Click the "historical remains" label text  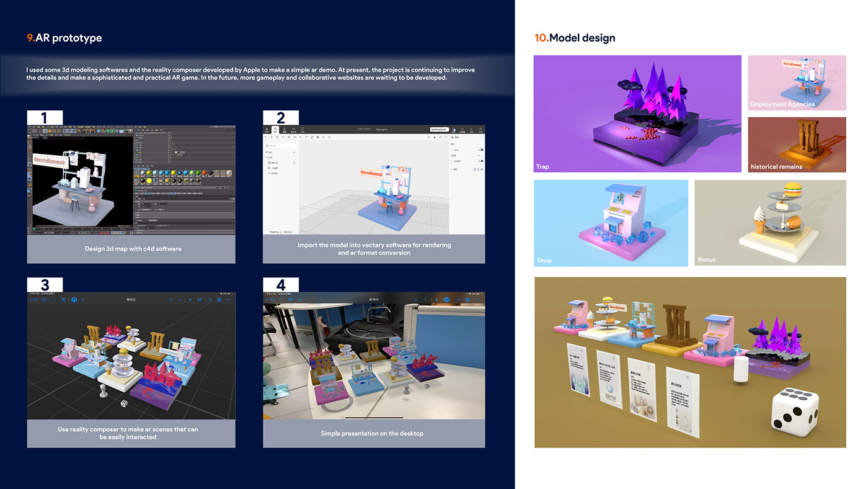pos(776,166)
